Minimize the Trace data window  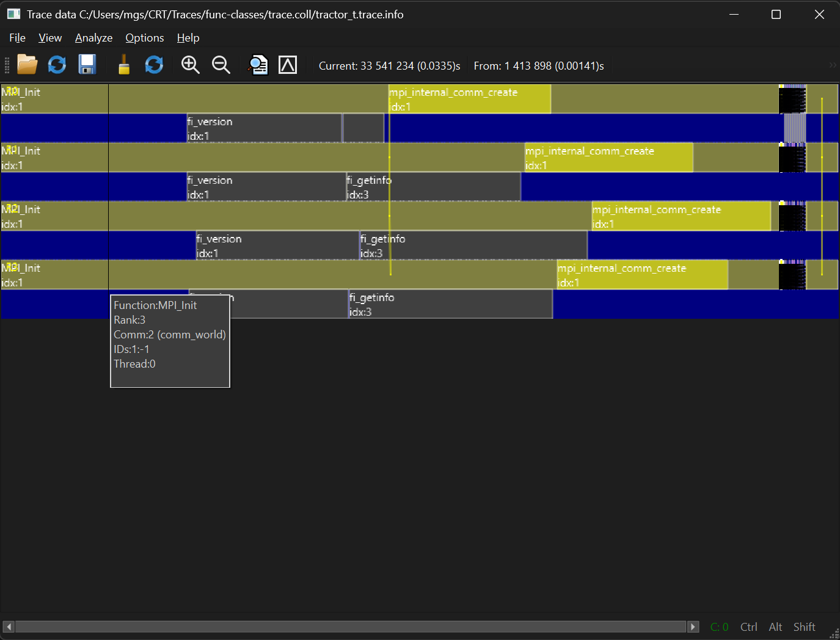734,14
